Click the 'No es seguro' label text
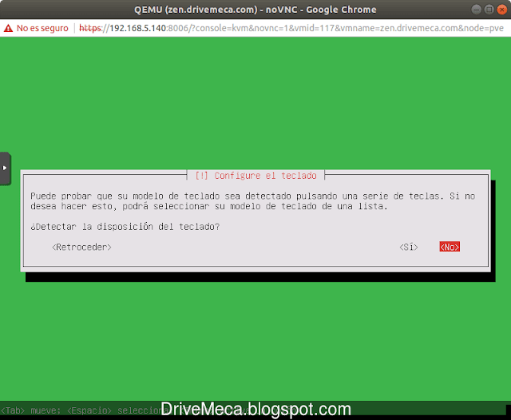Image resolution: width=511 pixels, height=420 pixels. click(x=42, y=29)
